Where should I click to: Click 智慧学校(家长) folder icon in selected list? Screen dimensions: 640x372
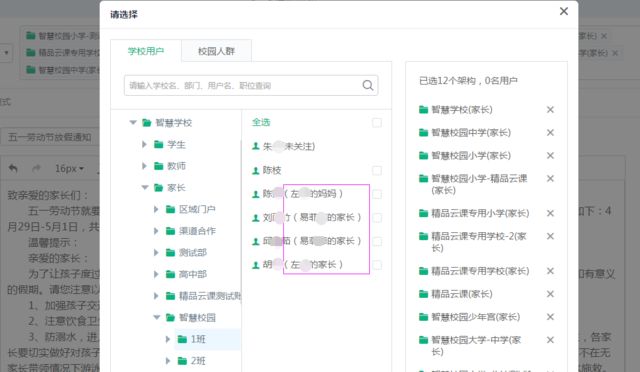tap(423, 109)
